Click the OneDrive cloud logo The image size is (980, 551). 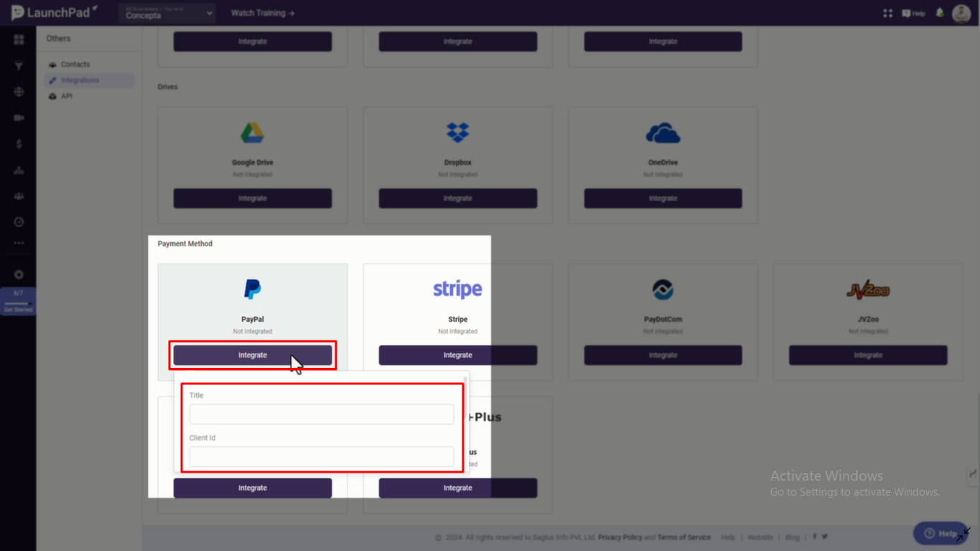point(663,134)
